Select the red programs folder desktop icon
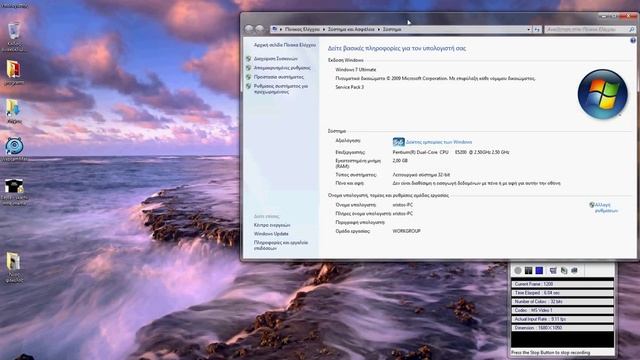This screenshot has height=360, width=640. coord(13,69)
